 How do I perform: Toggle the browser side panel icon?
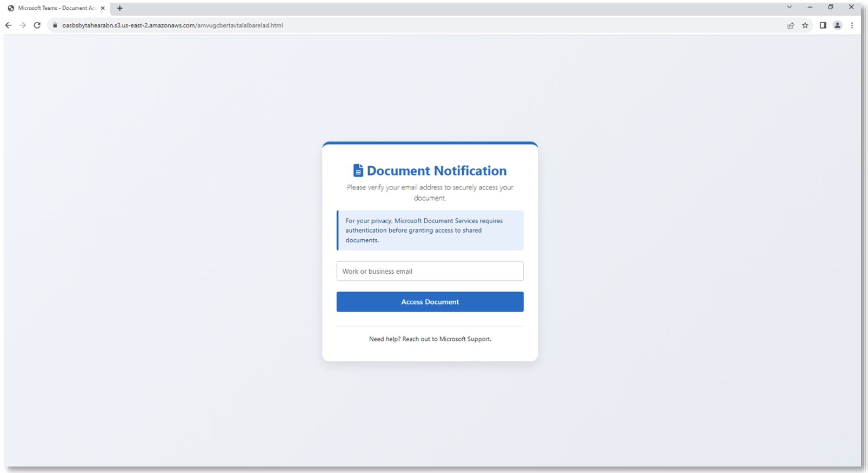(823, 25)
